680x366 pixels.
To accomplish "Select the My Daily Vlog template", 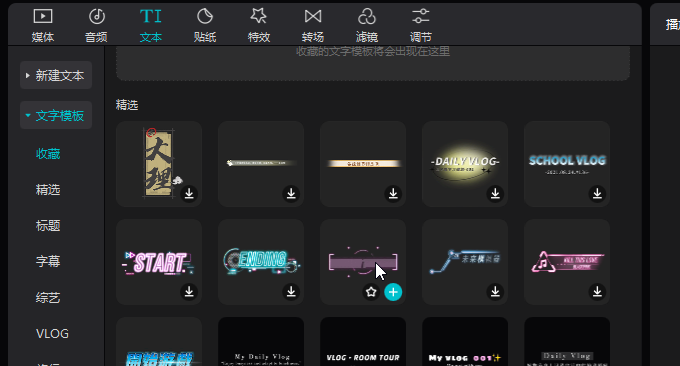I will pos(261,342).
